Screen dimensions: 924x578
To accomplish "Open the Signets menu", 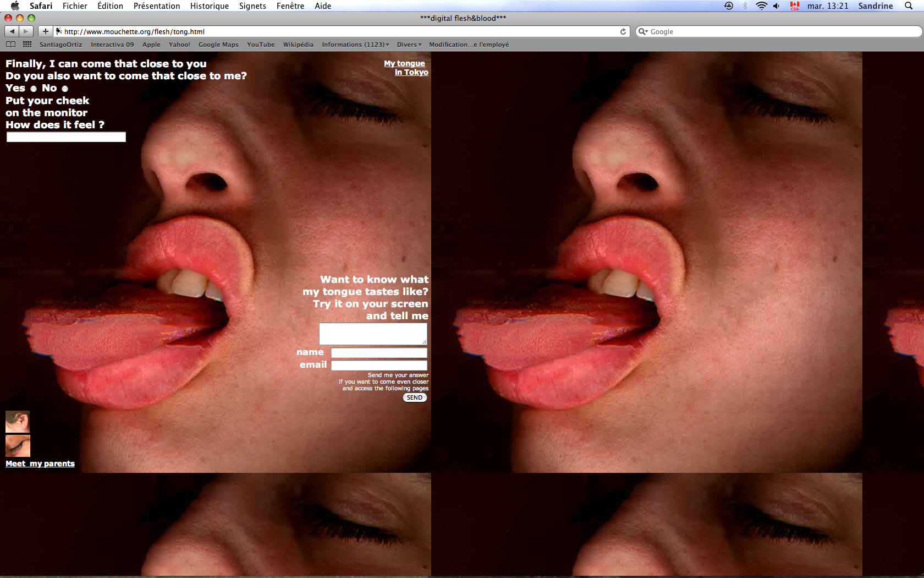I will pos(252,6).
